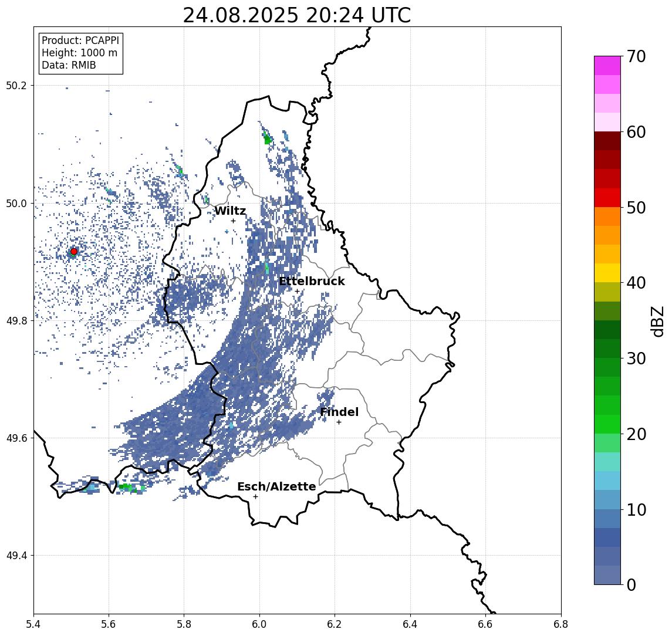Click the 'dBZ' colorbar label
The image size is (672, 636).
(x=657, y=321)
